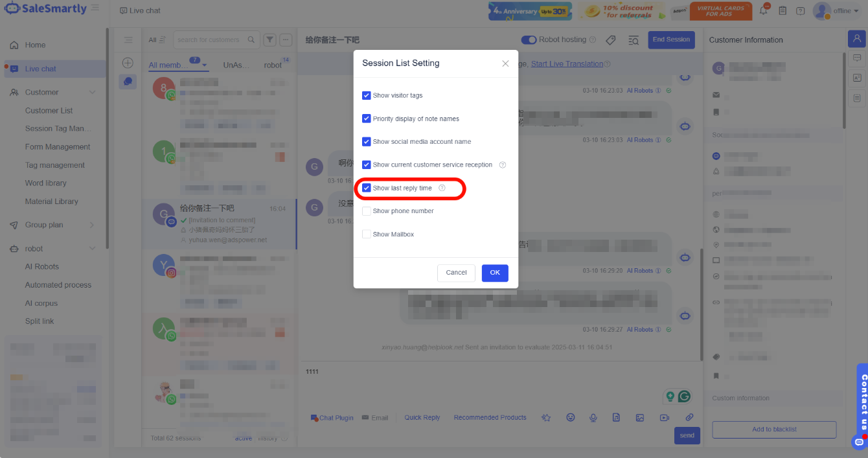The height and width of the screenshot is (458, 868).
Task: Collapse session panel with hamburger icon
Action: tap(128, 40)
